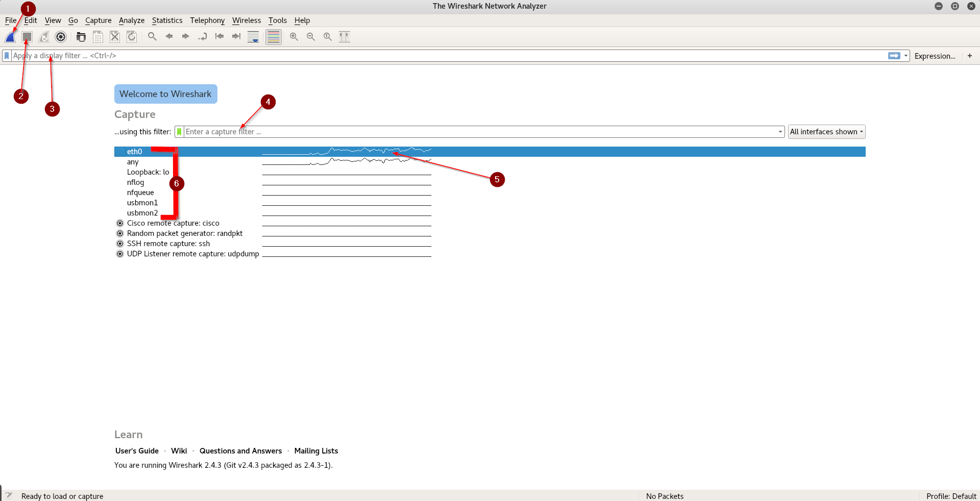
Task: Expand the display filter history dropdown arrow
Action: coord(906,56)
